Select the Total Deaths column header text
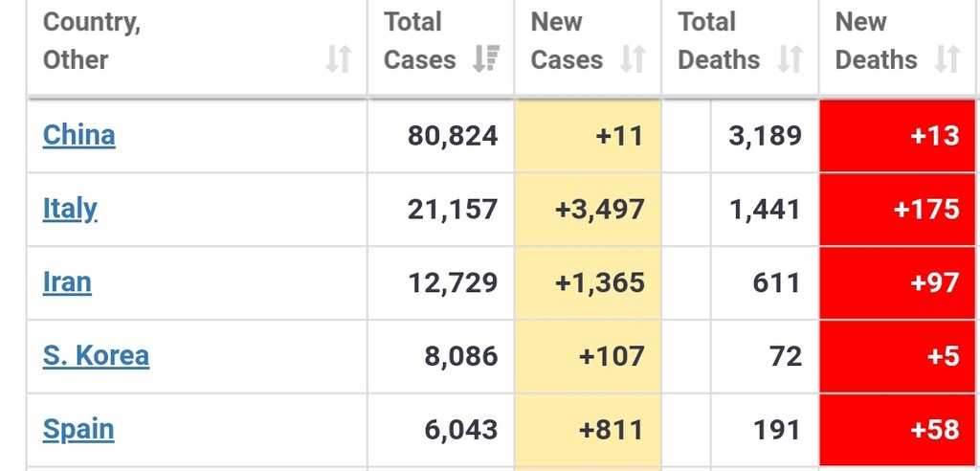This screenshot has width=980, height=471. [719, 41]
